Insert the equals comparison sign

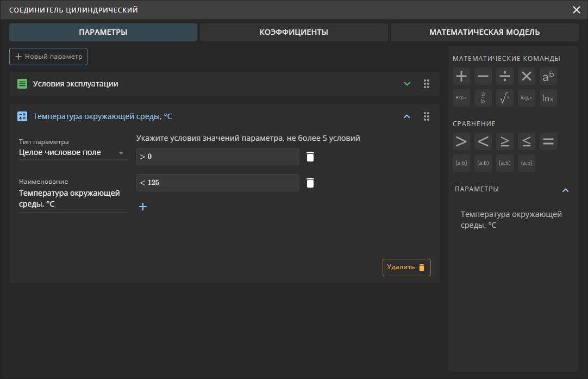(x=548, y=141)
